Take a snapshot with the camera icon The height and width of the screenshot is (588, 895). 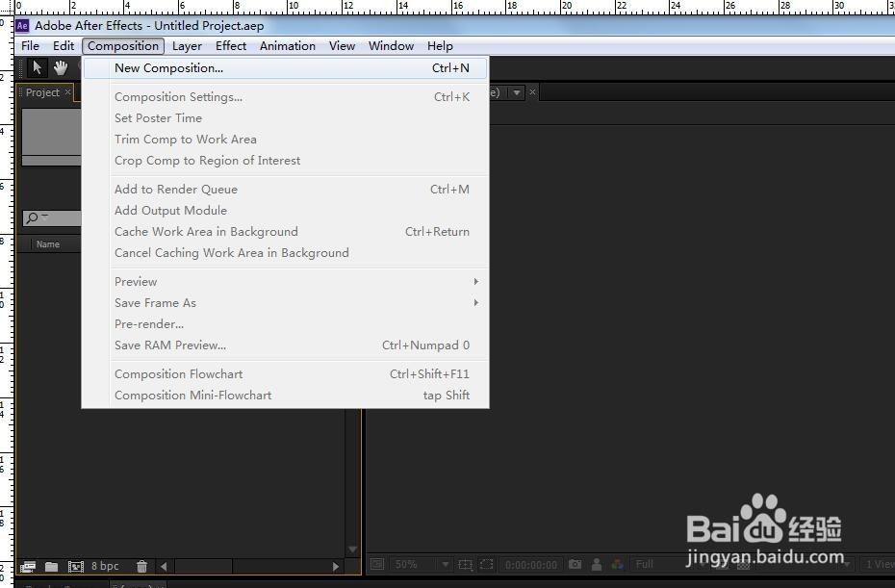575,564
